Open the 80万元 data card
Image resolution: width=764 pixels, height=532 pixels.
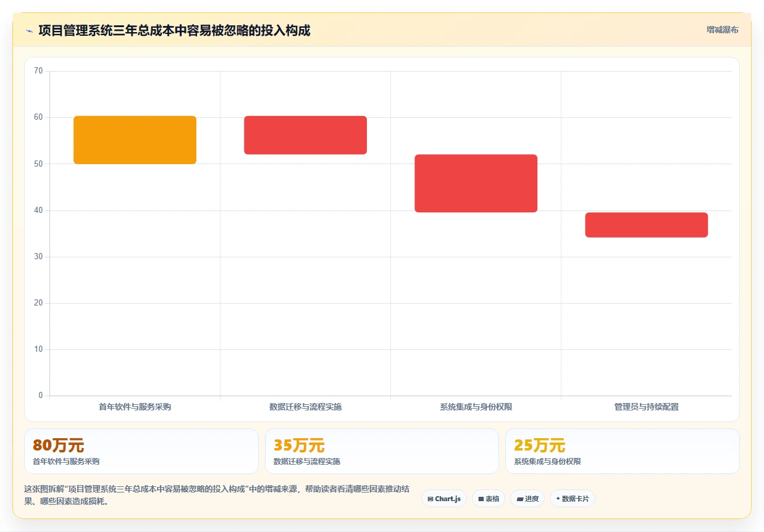141,451
